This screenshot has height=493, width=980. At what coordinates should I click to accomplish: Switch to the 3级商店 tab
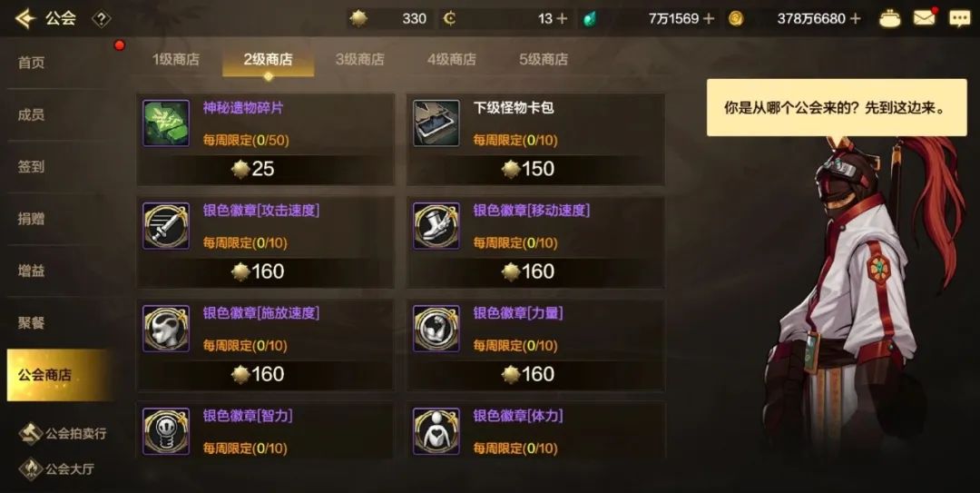[x=360, y=59]
